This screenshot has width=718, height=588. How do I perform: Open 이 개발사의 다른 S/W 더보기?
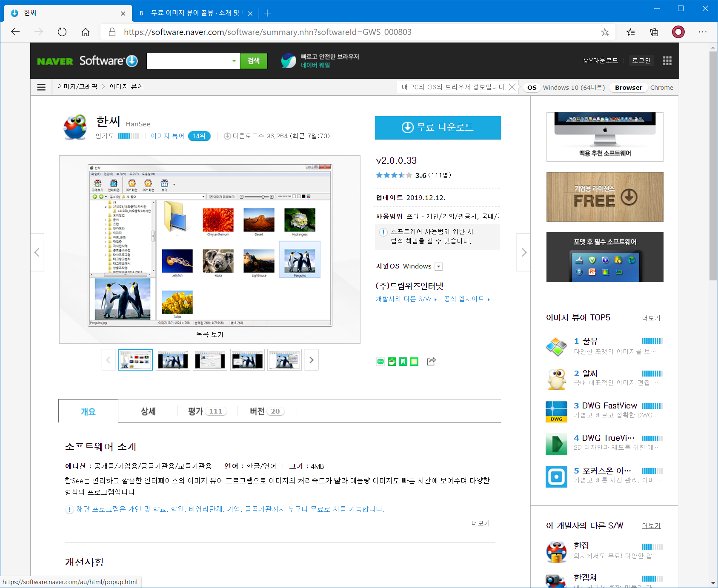[x=651, y=525]
